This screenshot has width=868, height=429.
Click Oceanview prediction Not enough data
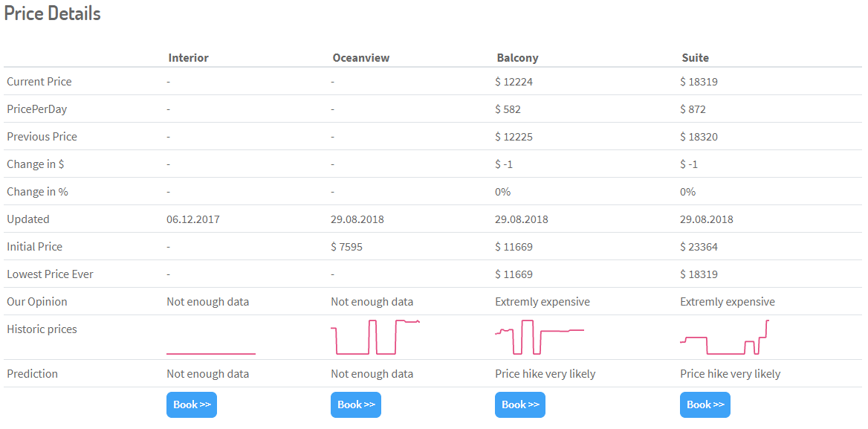click(372, 374)
